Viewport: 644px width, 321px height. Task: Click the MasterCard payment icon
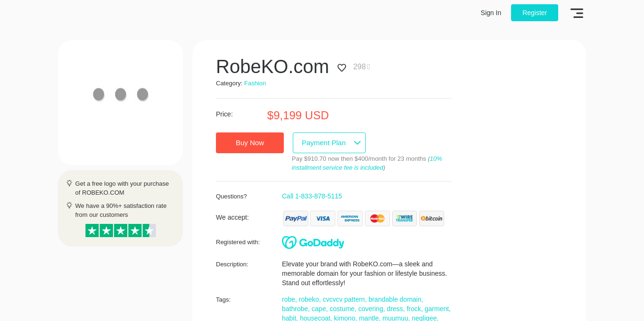pos(377,219)
